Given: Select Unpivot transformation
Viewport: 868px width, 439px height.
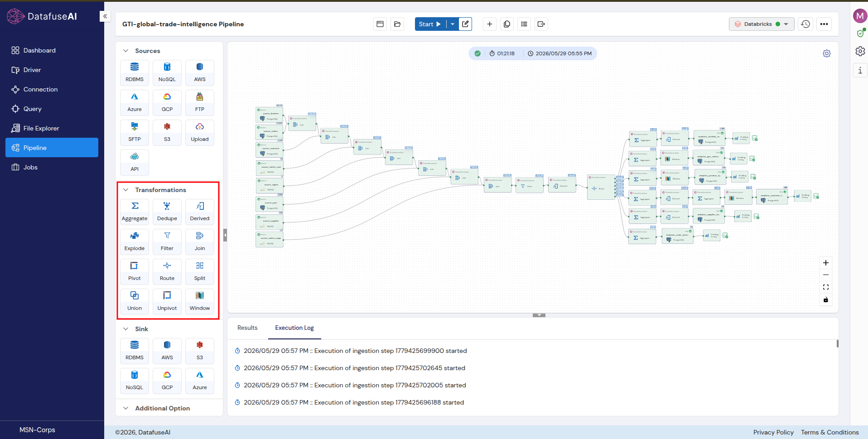Looking at the screenshot, I should (167, 301).
